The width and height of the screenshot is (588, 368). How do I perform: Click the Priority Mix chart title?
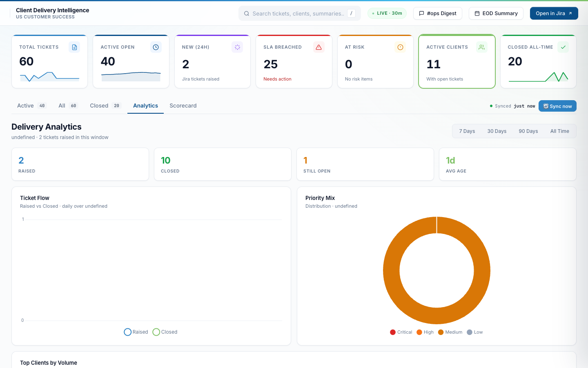(320, 198)
